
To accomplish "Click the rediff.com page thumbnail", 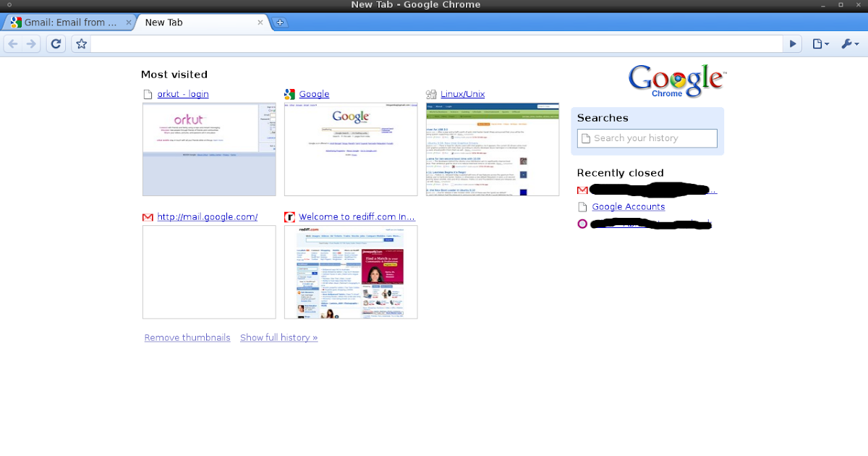I will 351,272.
